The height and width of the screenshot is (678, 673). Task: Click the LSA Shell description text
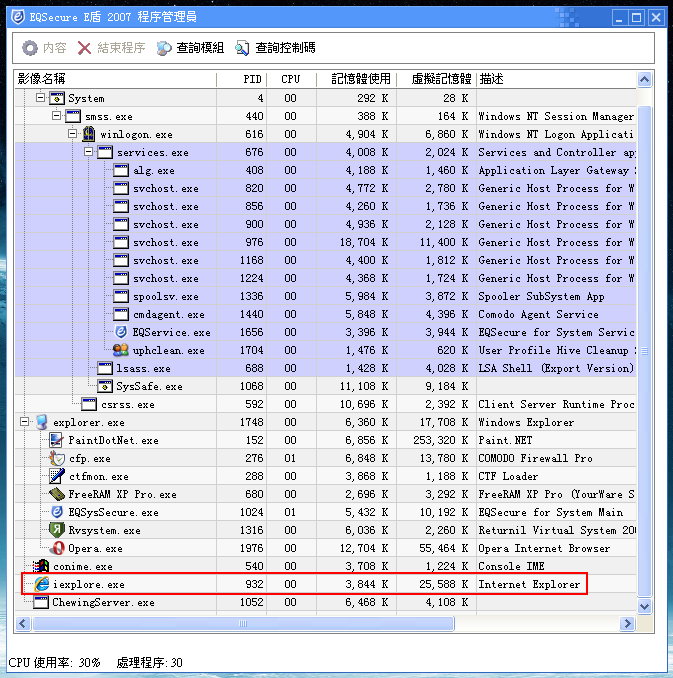click(x=555, y=368)
